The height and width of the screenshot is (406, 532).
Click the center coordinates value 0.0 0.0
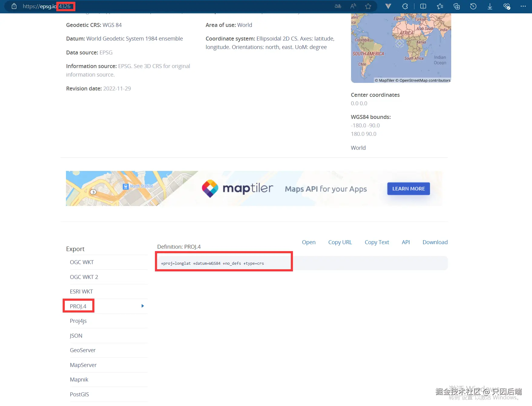(x=359, y=103)
